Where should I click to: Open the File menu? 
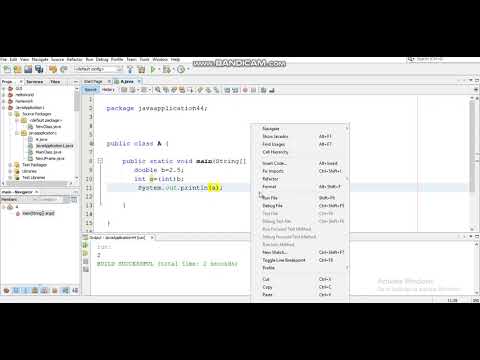tap(3, 59)
